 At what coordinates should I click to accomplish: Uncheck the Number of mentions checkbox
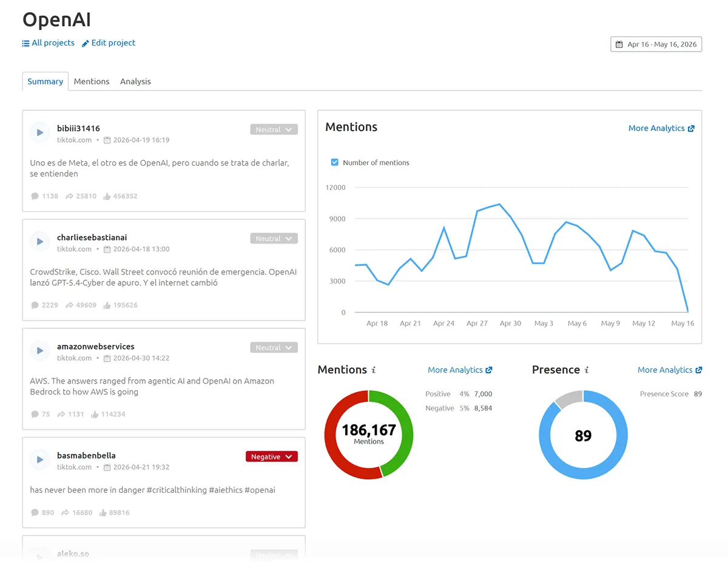click(x=334, y=162)
